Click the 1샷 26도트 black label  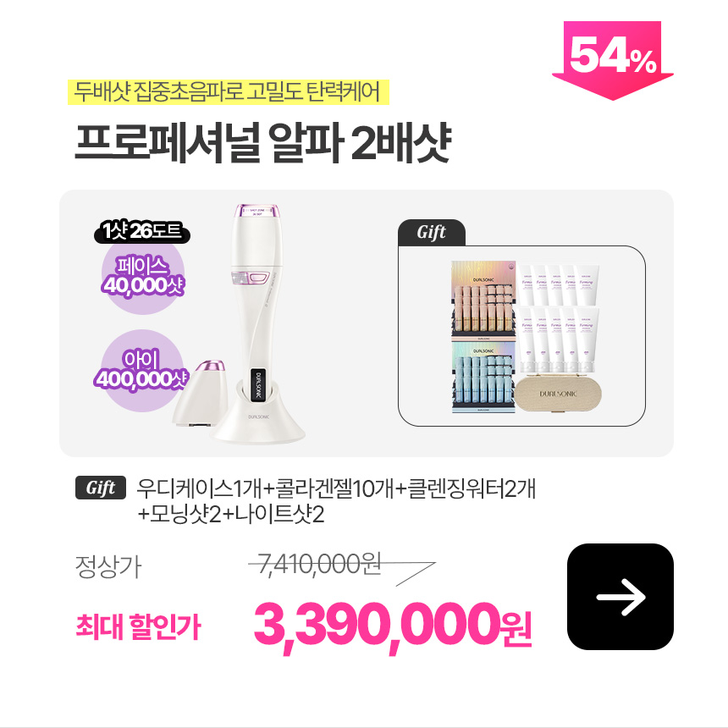click(x=141, y=232)
